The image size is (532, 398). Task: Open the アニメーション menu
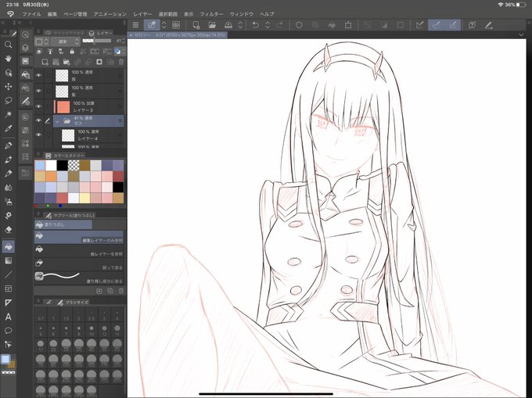(110, 14)
